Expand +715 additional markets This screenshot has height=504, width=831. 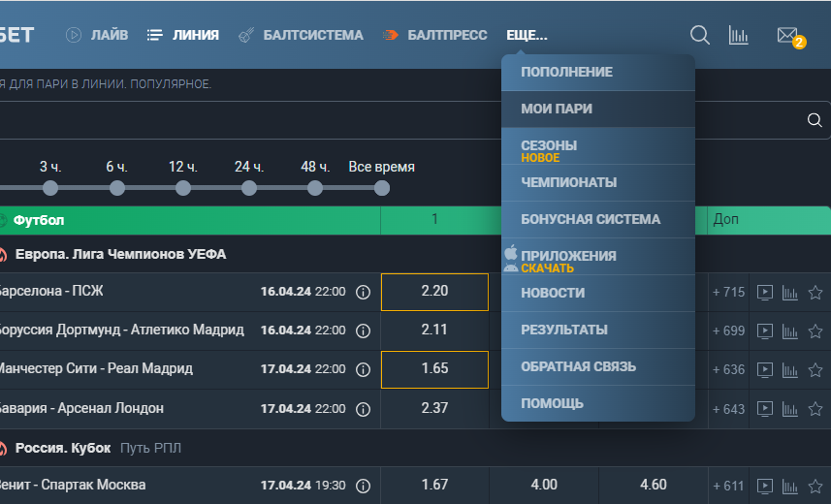click(728, 292)
